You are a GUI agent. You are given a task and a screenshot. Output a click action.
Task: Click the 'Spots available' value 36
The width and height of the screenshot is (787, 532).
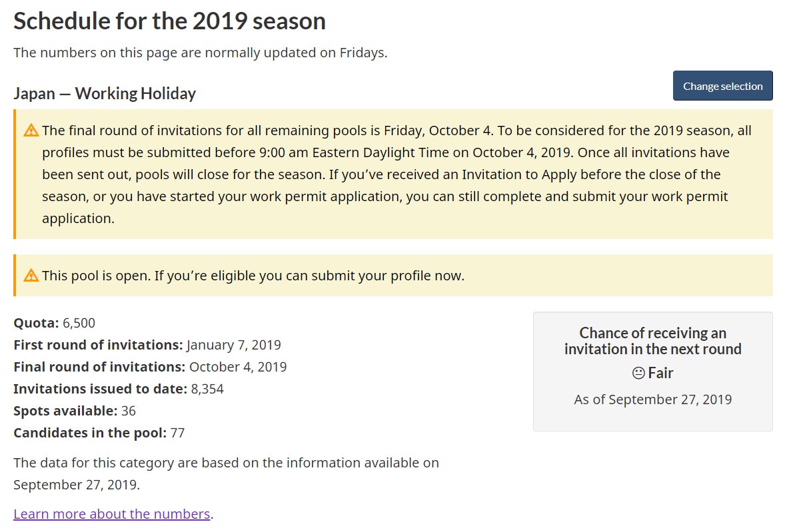pyautogui.click(x=129, y=411)
